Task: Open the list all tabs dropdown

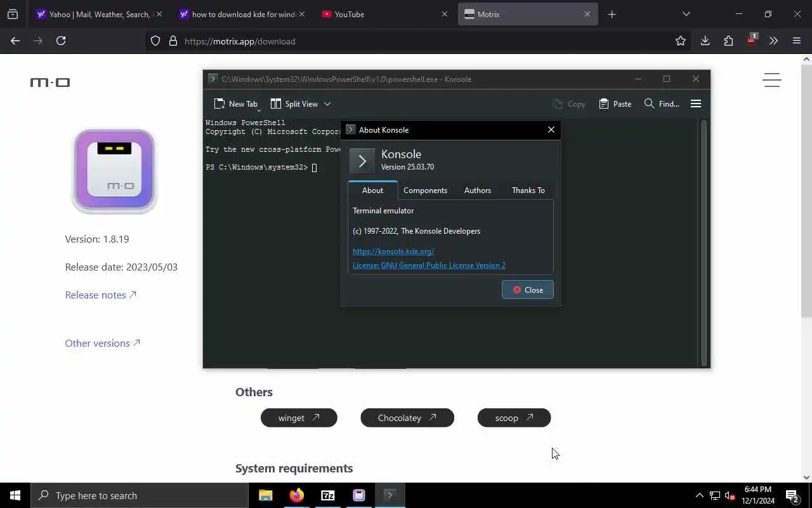Action: click(x=686, y=14)
